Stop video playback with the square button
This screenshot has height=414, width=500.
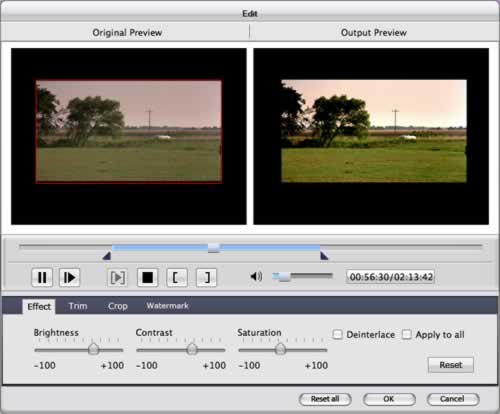(148, 277)
